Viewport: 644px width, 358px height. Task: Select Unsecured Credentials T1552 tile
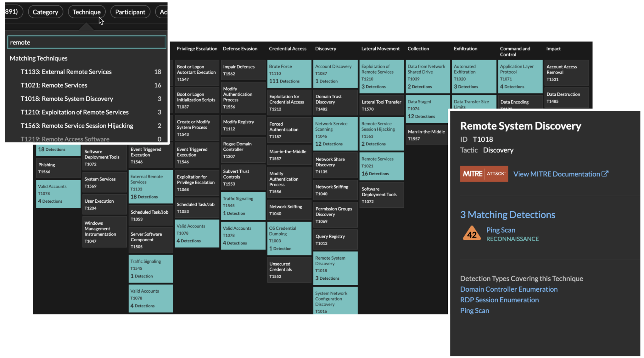[289, 270]
